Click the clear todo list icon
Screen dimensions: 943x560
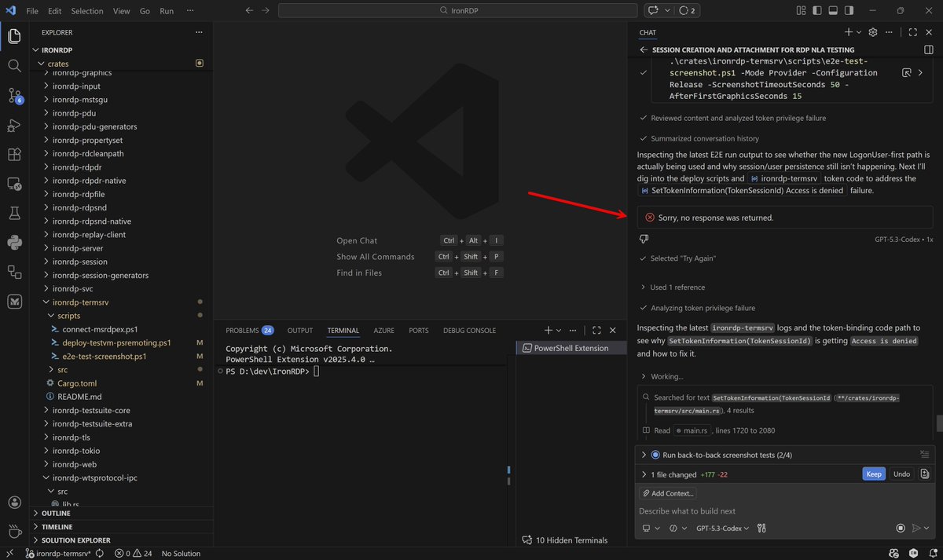click(924, 455)
